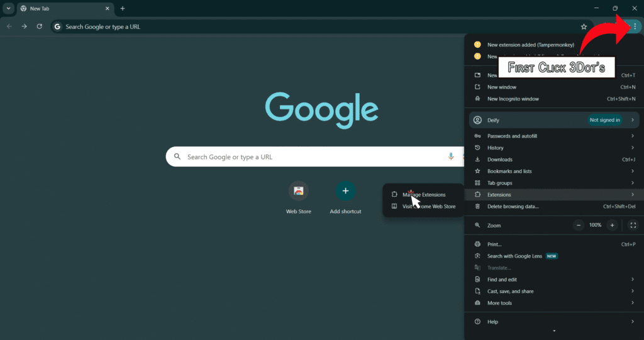Click the Zoom magnifier icon in menu
Screen dimensions: 644x340
(477, 226)
